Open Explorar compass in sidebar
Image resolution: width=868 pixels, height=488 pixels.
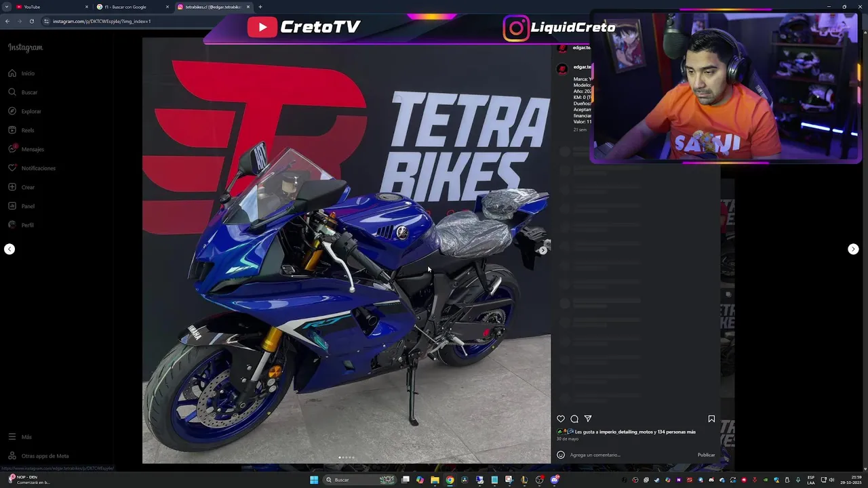pyautogui.click(x=24, y=111)
